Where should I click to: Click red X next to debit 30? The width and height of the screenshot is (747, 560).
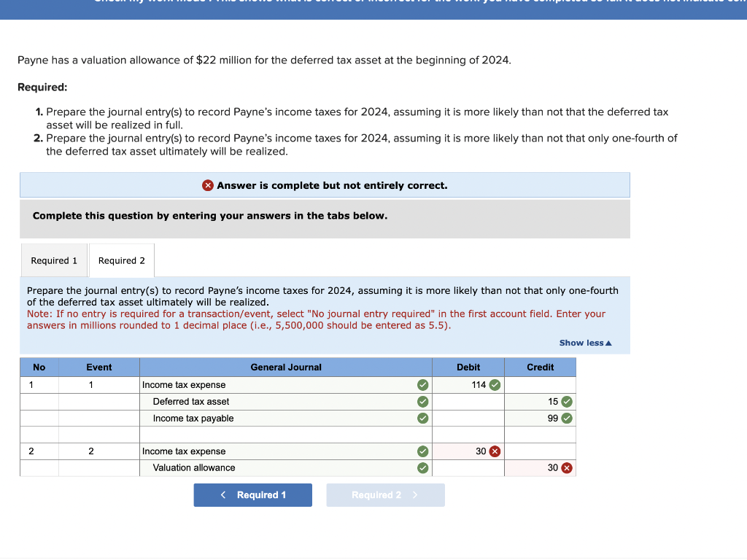pyautogui.click(x=495, y=451)
